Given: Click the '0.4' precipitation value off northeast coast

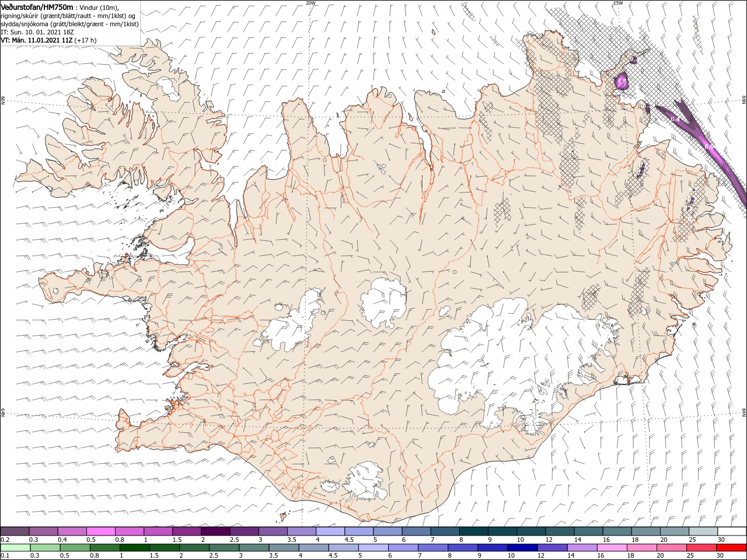Looking at the screenshot, I should (x=675, y=119).
